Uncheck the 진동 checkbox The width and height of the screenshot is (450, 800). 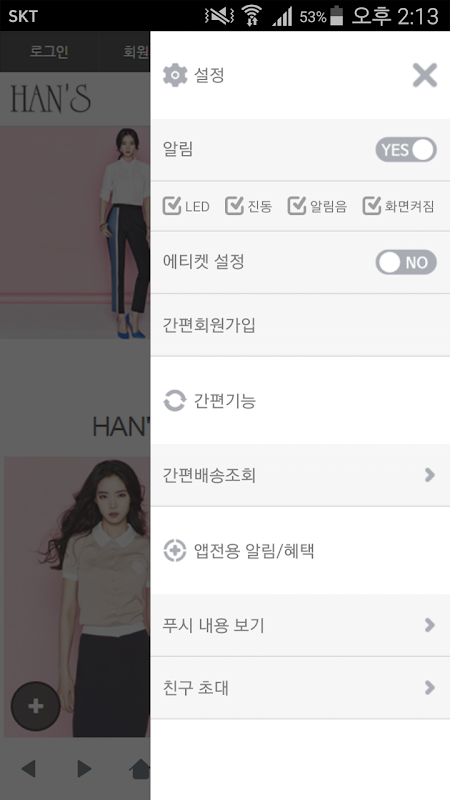(234, 206)
